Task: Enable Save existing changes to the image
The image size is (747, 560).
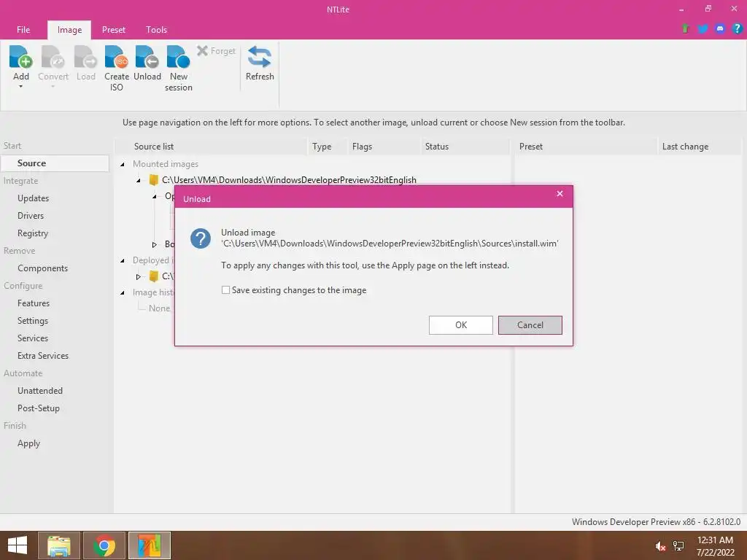Action: pyautogui.click(x=226, y=290)
